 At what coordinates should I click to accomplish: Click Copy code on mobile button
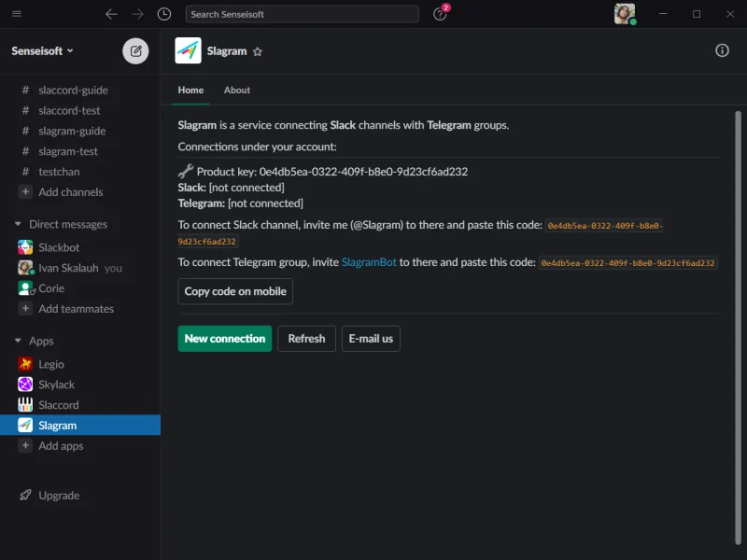[235, 291]
